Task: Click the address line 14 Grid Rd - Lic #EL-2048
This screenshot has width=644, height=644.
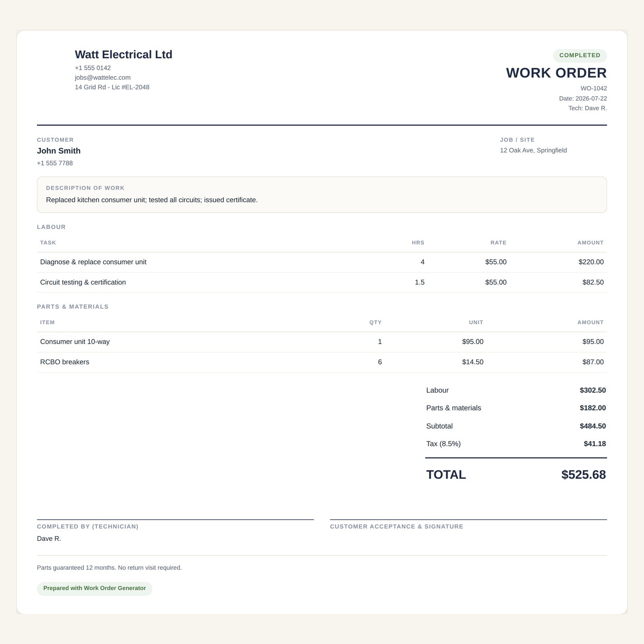Action: 112,87
